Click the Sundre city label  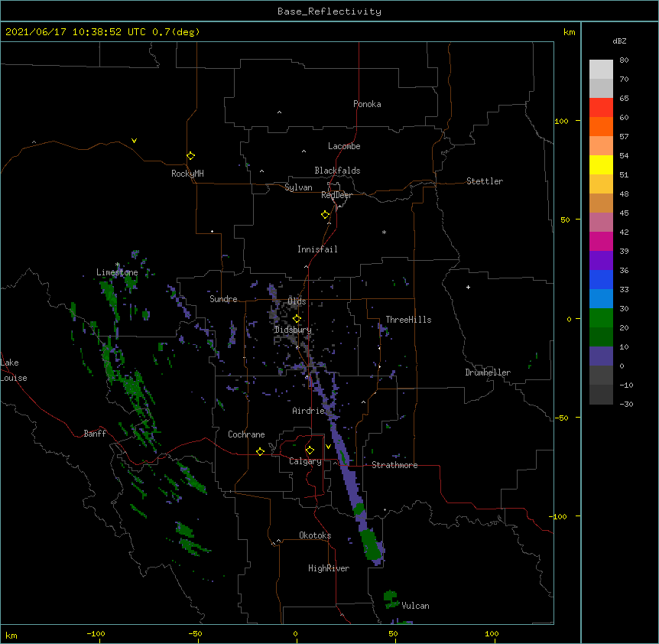[223, 299]
